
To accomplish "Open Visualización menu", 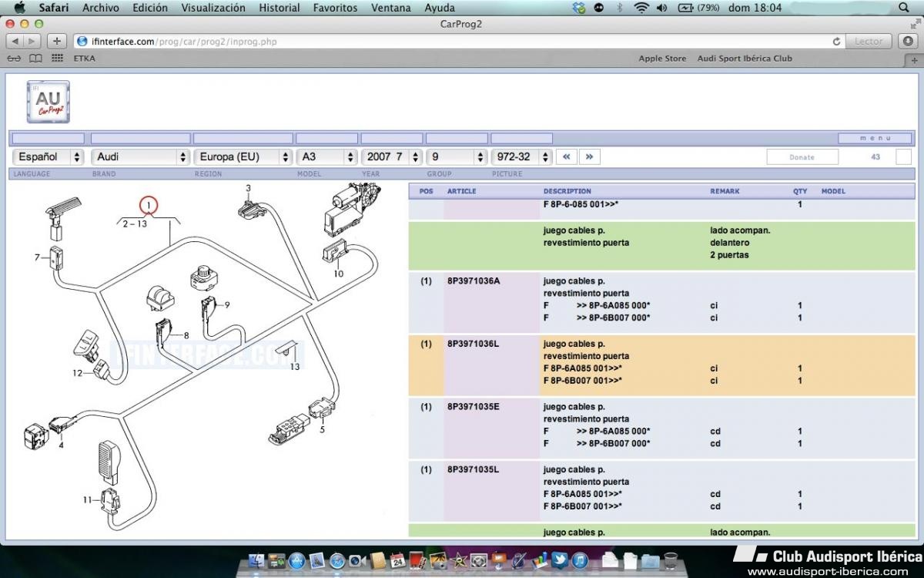I will [x=213, y=8].
